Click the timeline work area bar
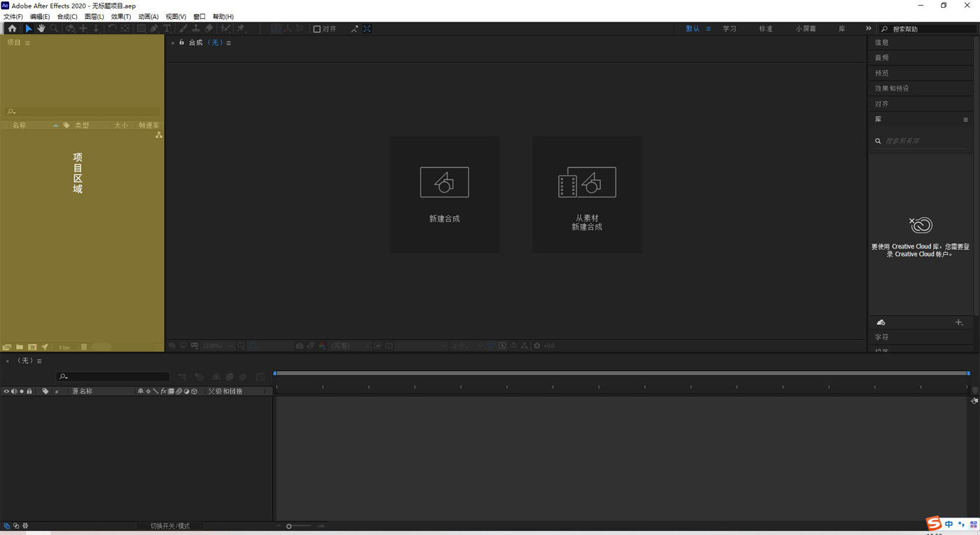Viewport: 980px width, 535px height. (622, 373)
